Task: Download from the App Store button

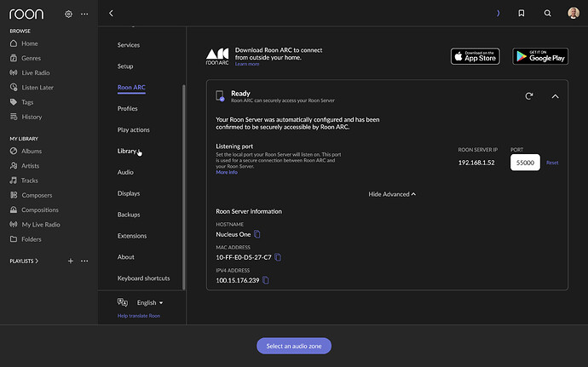Action: point(476,56)
